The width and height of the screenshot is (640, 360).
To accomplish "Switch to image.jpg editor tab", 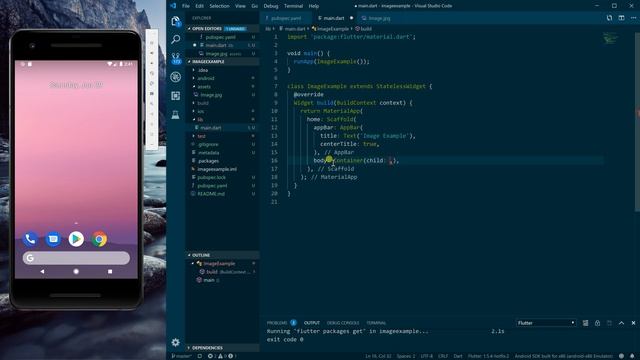I will coord(379,18).
